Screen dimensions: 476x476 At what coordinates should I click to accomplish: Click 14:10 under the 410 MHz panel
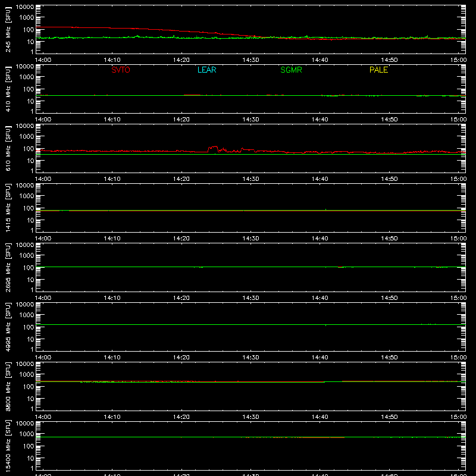(112, 120)
